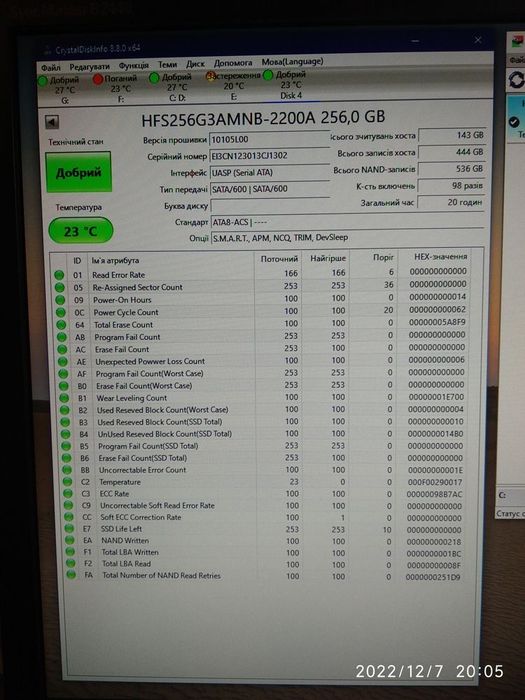
Task: Click the 23 °C temperature indicator
Action: click(x=81, y=231)
